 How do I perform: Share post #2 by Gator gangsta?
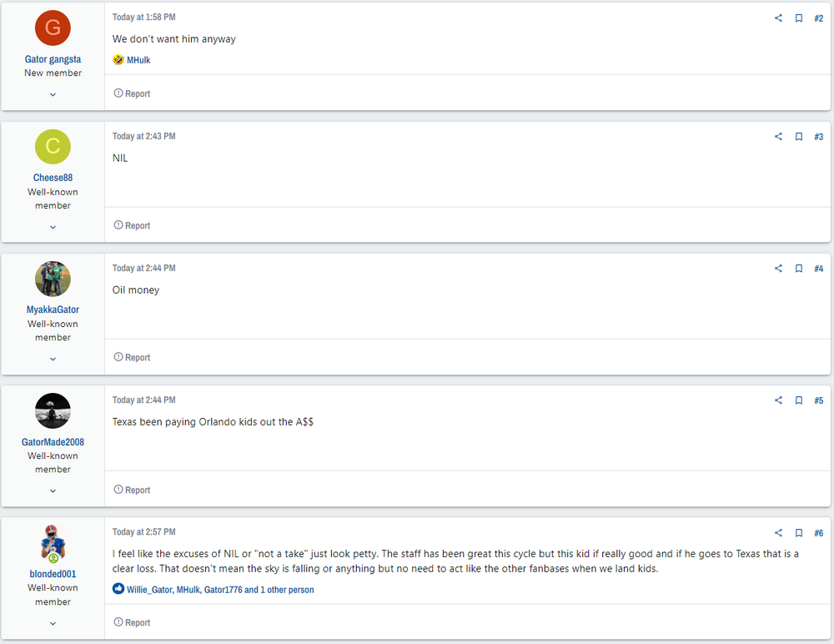(x=778, y=18)
